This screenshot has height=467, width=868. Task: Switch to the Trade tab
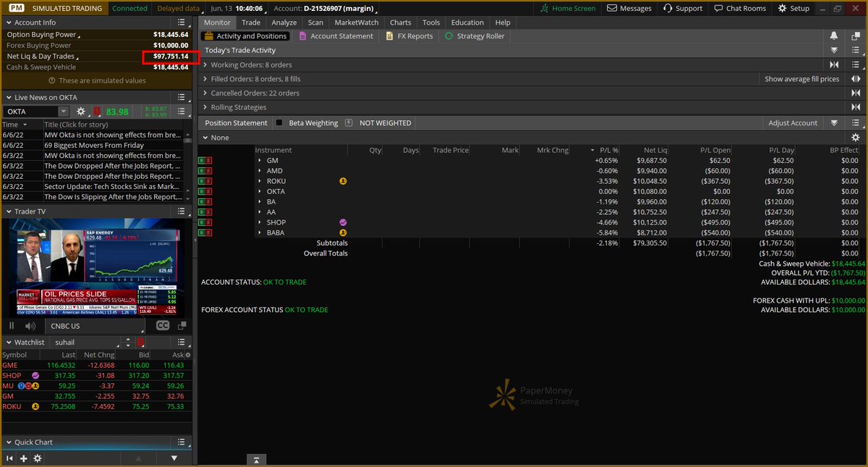coord(251,22)
